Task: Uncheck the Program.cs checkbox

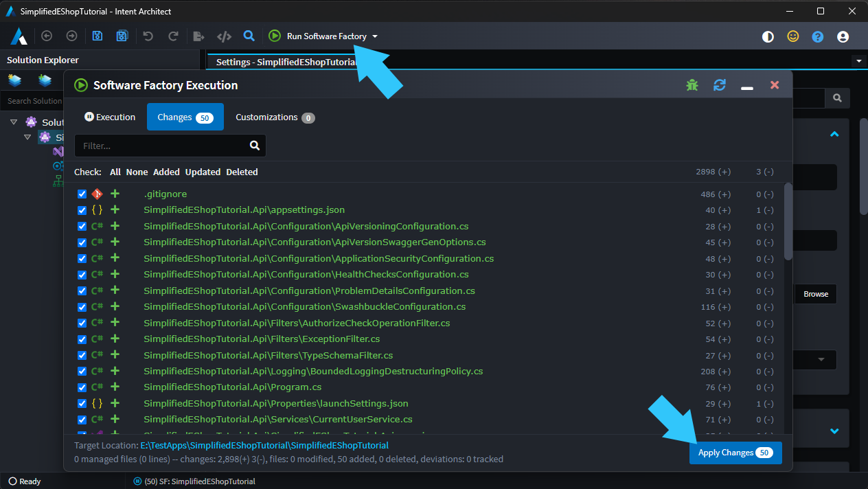Action: pyautogui.click(x=82, y=387)
